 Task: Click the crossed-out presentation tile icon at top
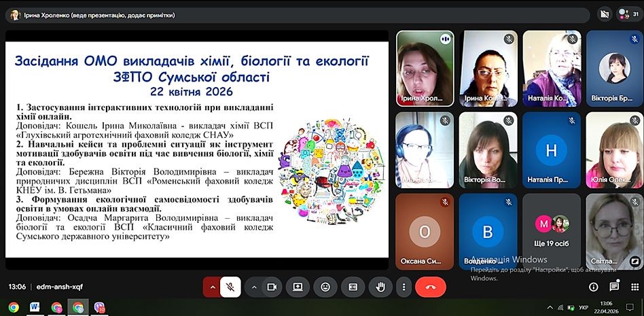(604, 14)
